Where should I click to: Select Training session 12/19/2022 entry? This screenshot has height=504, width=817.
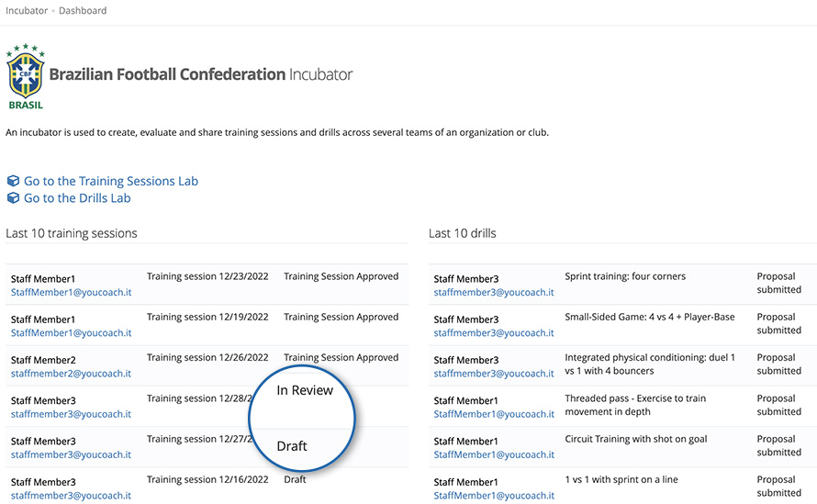coord(207,318)
